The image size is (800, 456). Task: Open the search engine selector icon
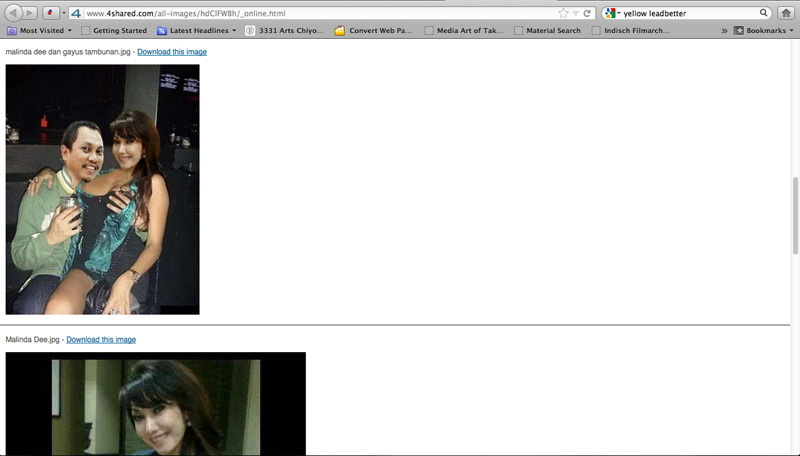coord(610,13)
